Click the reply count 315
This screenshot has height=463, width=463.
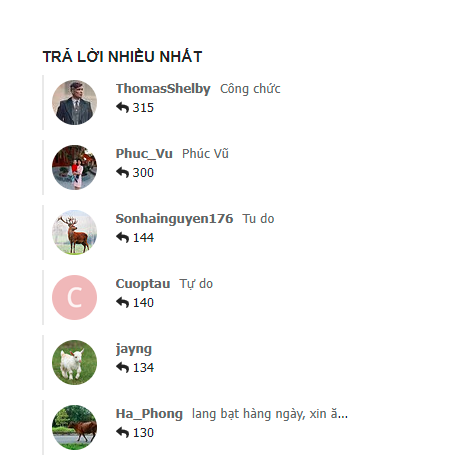(x=143, y=108)
